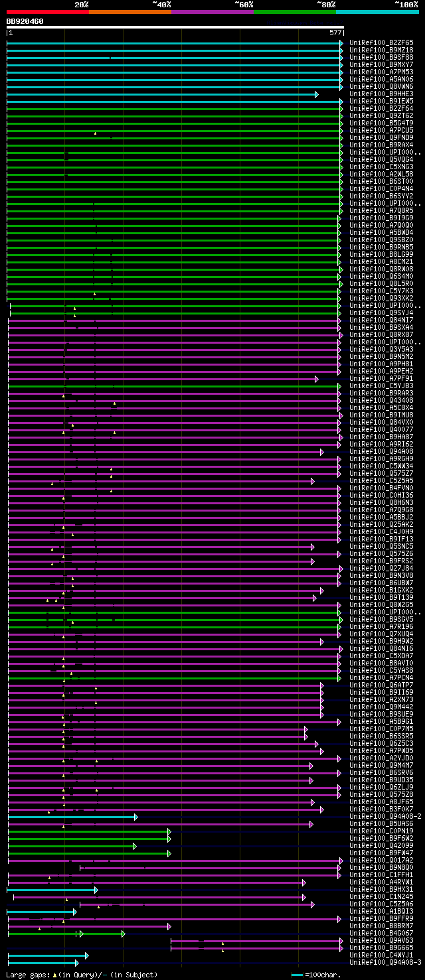Click the green alignment bar for UniRef100_C5YJB3

click(x=173, y=386)
